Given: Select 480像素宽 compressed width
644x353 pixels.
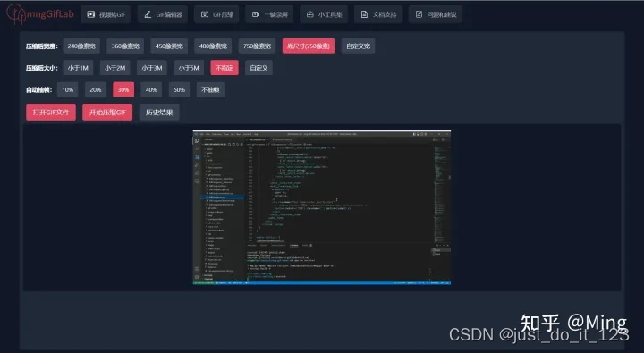Looking at the screenshot, I should click(x=213, y=46).
